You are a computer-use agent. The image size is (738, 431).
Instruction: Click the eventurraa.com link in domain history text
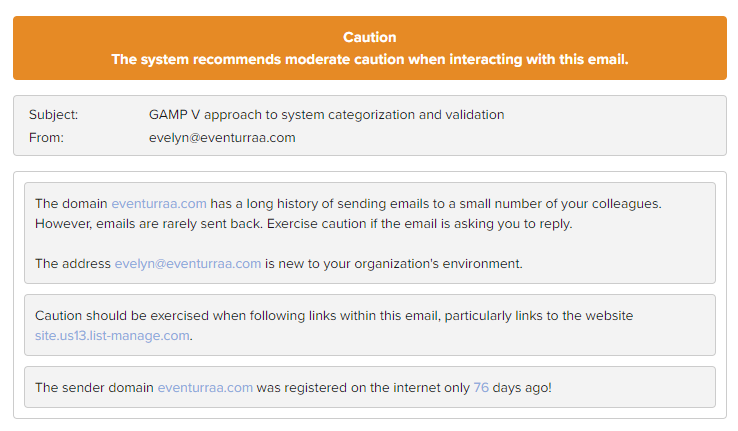pyautogui.click(x=159, y=204)
